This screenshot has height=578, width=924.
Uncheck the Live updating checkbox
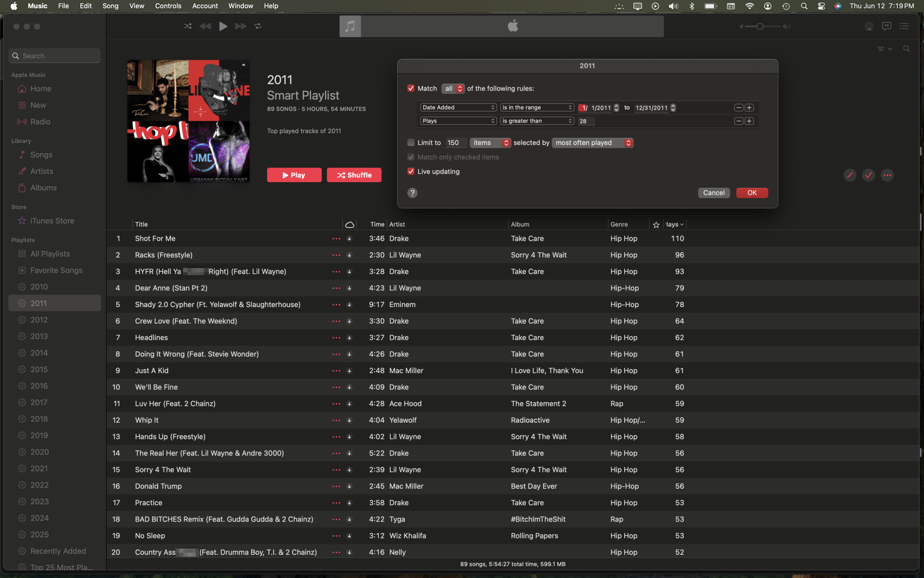[x=411, y=172]
